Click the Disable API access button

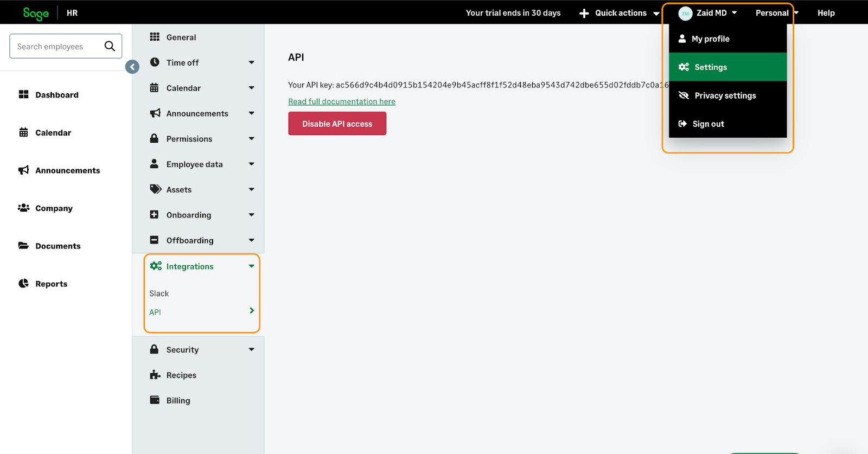point(337,124)
